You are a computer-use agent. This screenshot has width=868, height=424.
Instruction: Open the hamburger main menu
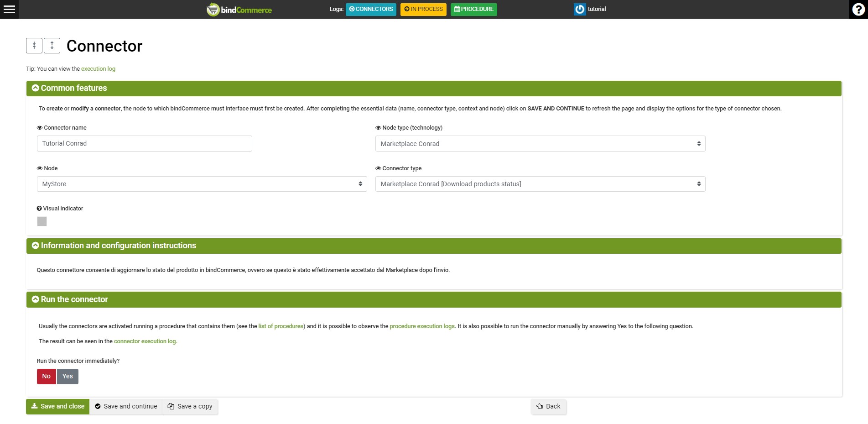tap(9, 9)
